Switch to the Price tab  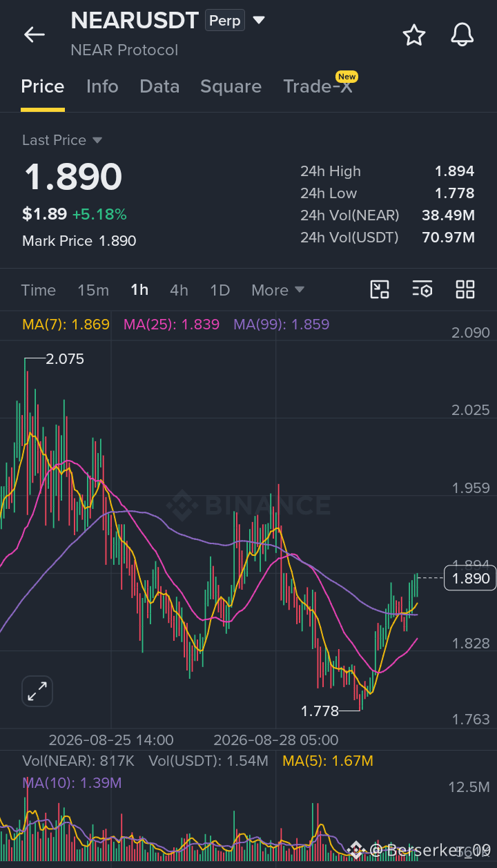click(x=43, y=86)
